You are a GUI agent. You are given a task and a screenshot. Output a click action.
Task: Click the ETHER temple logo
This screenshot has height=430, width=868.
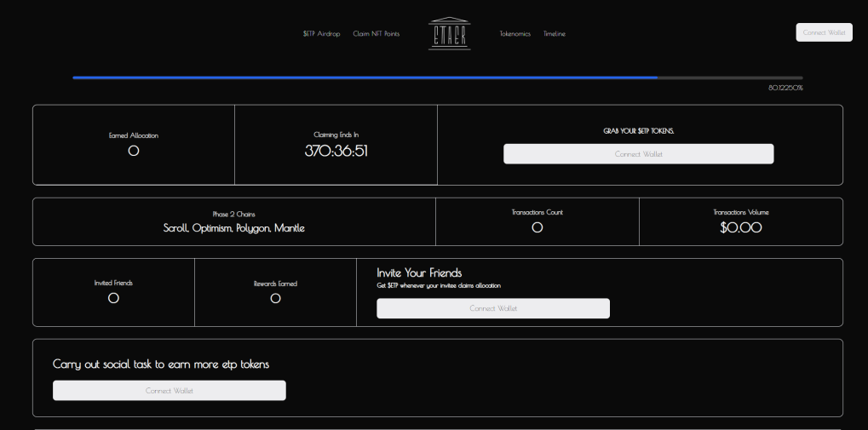click(x=450, y=34)
